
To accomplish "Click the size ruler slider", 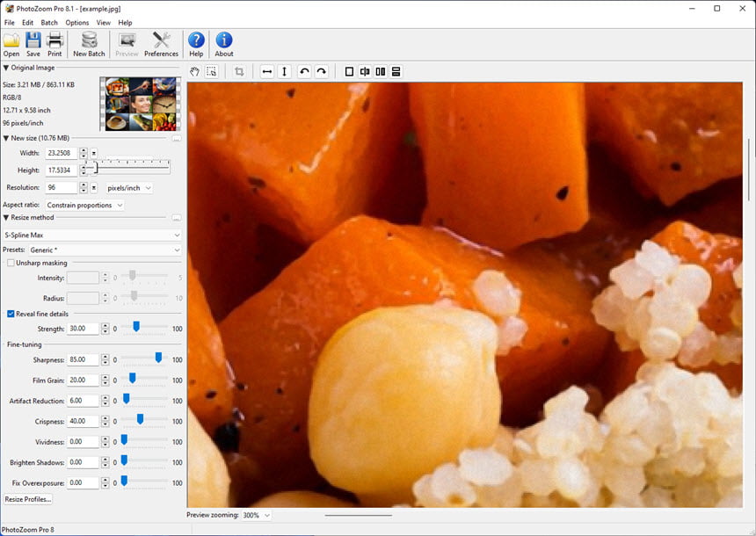I will [128, 167].
